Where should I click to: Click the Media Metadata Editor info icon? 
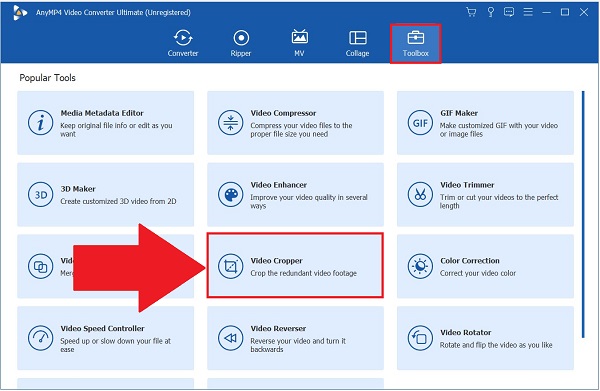pos(40,123)
